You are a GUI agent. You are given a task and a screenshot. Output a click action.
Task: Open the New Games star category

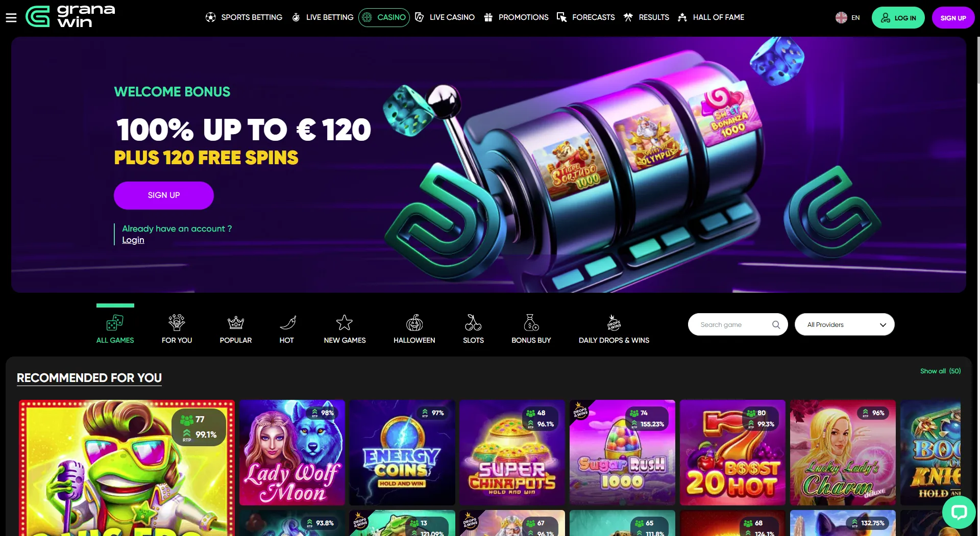(x=345, y=323)
